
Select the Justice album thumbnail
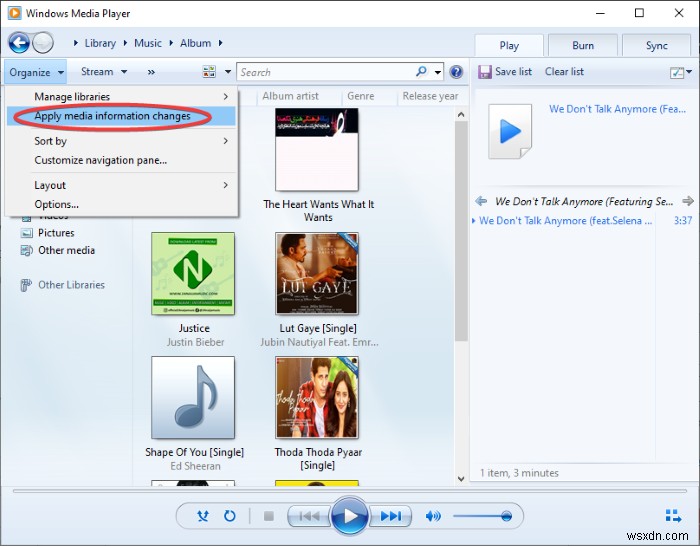(x=193, y=273)
